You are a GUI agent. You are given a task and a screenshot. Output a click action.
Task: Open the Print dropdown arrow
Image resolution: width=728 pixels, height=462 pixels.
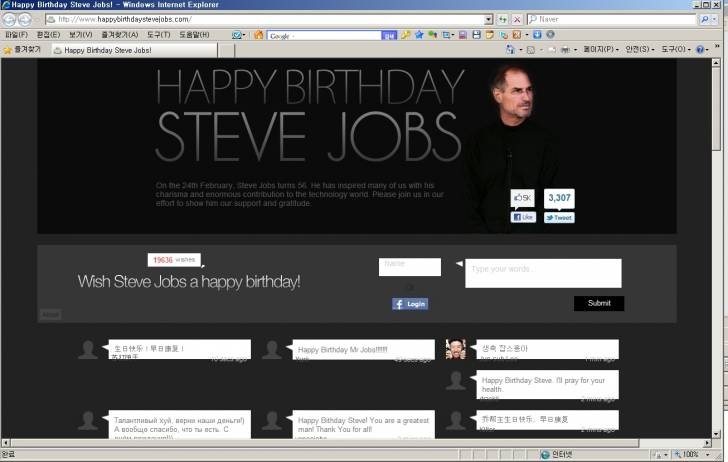click(x=575, y=50)
